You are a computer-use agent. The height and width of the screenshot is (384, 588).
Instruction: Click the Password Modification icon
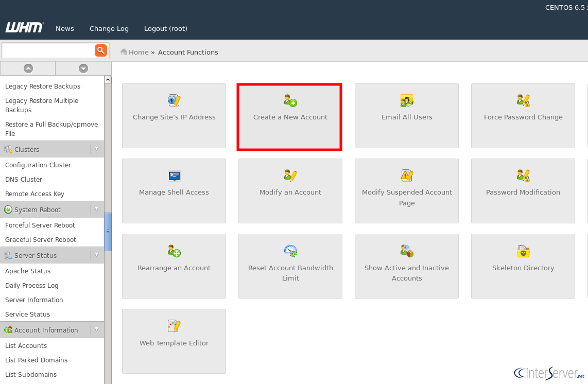[523, 176]
